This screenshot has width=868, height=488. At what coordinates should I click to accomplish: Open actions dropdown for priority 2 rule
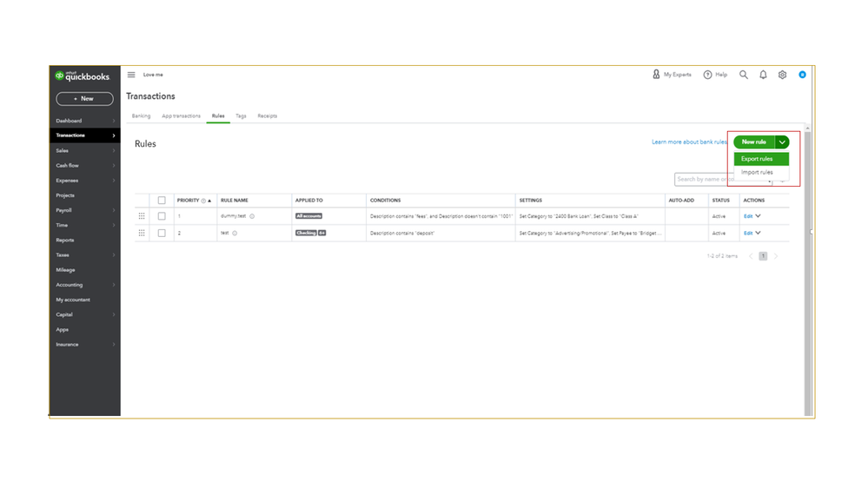758,233
